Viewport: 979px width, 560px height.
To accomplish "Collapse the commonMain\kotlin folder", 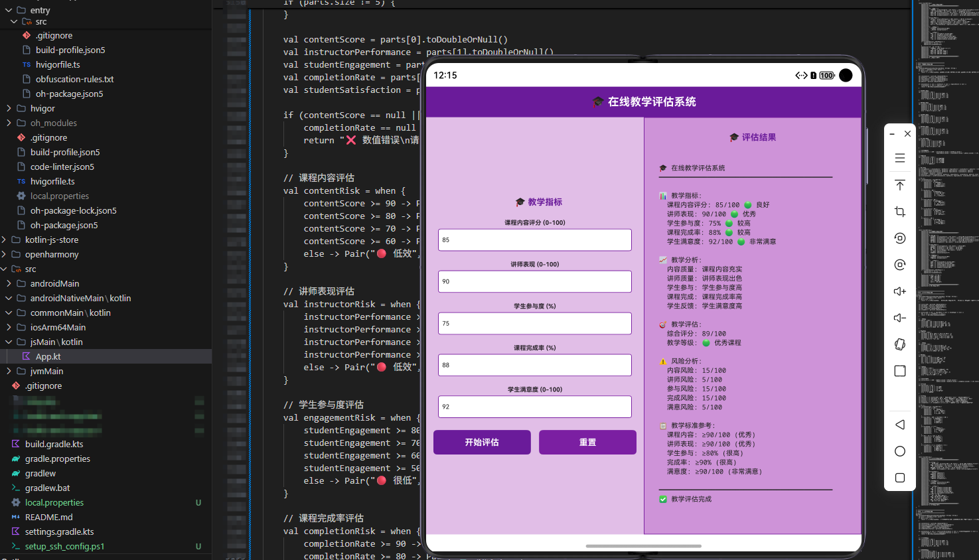I will [x=9, y=313].
